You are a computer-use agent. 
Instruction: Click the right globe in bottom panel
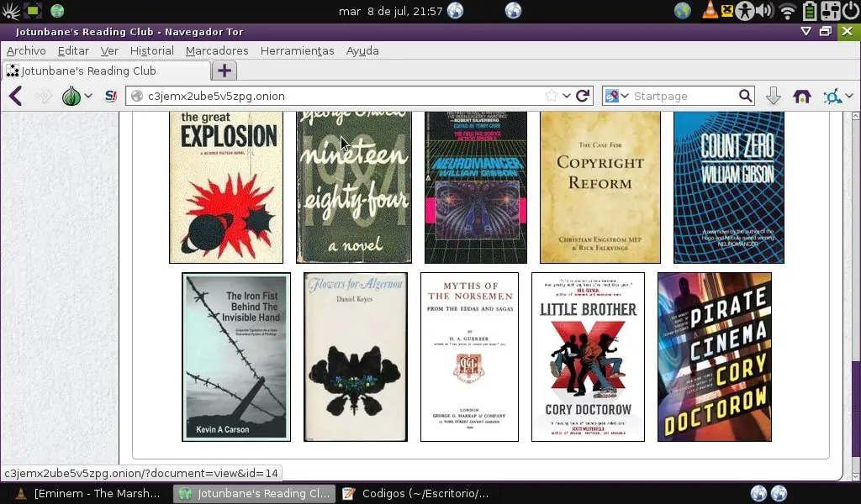[x=779, y=494]
